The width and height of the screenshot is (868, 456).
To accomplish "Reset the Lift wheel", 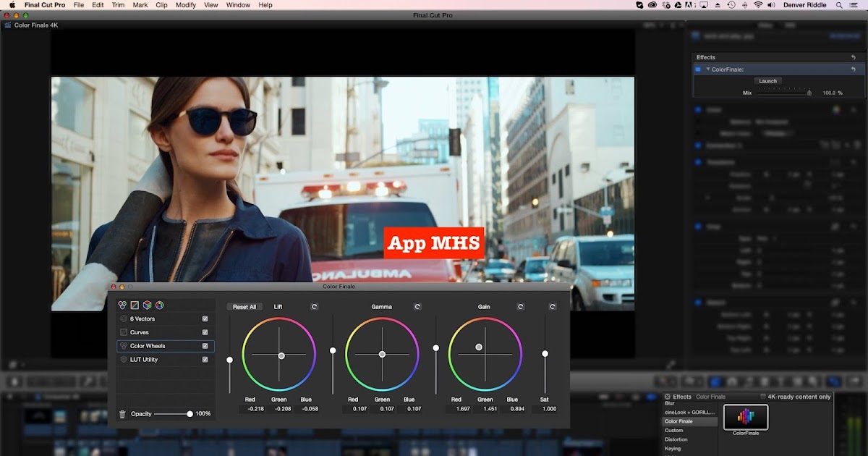I will click(x=314, y=307).
